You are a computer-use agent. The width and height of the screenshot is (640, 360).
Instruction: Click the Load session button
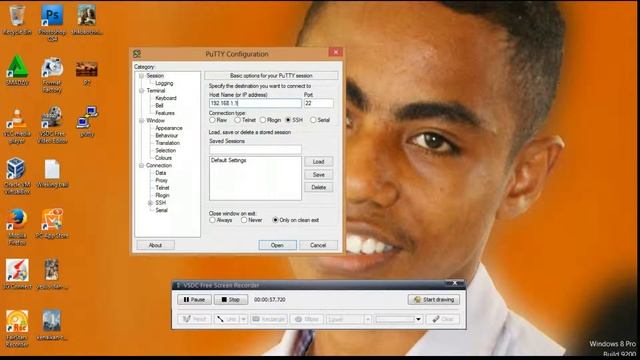318,162
